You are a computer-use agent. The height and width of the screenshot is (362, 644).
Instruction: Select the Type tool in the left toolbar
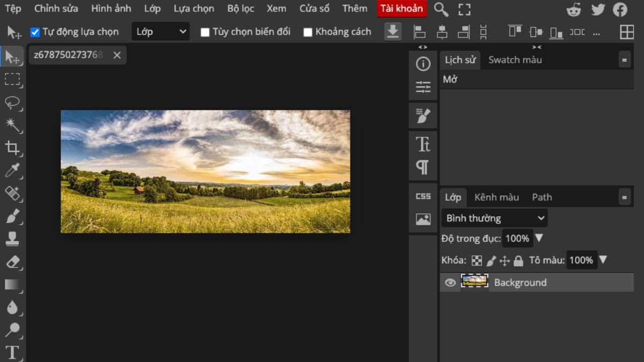click(12, 352)
